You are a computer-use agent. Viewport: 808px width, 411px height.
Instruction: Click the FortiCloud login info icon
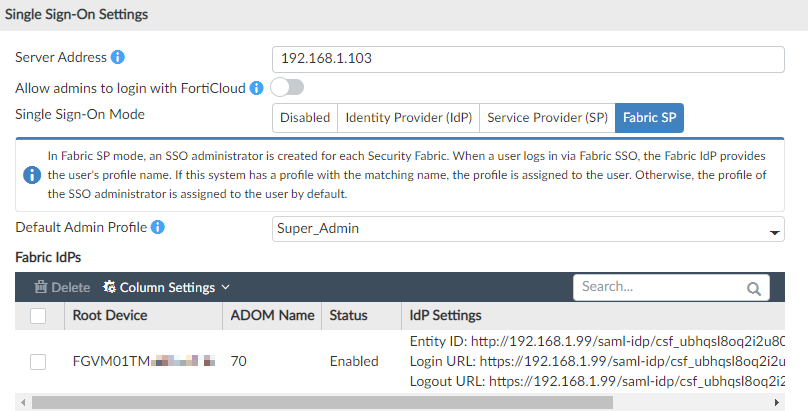(256, 88)
